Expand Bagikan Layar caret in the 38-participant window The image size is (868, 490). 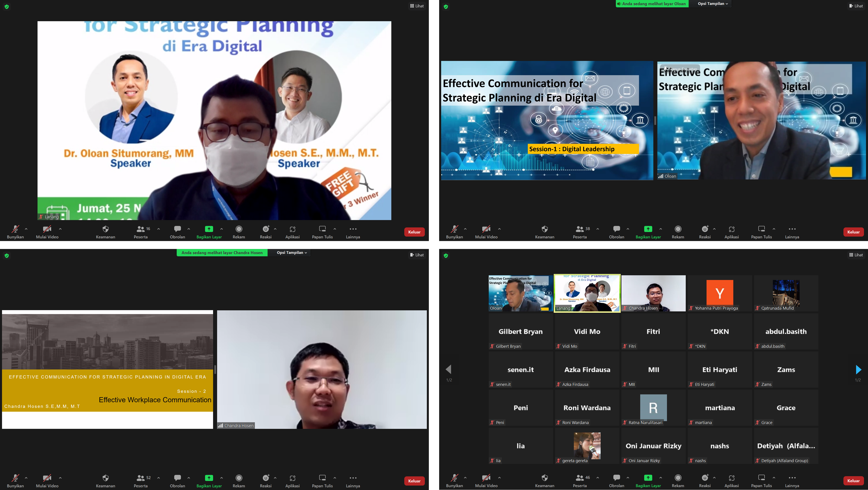click(x=660, y=229)
